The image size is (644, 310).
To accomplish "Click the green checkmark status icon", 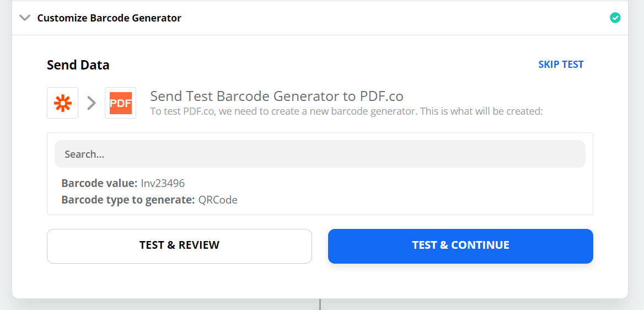I will click(x=615, y=18).
